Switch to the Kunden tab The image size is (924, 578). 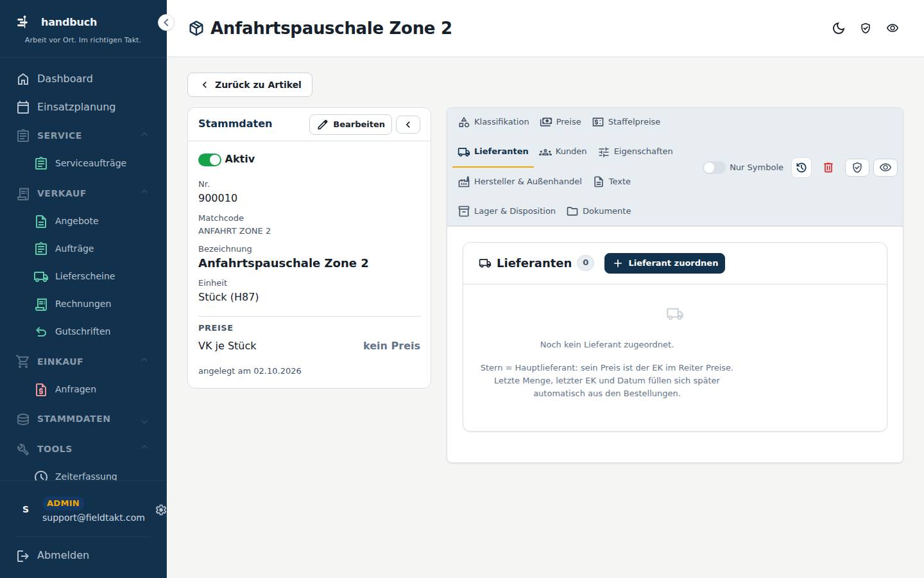[563, 152]
